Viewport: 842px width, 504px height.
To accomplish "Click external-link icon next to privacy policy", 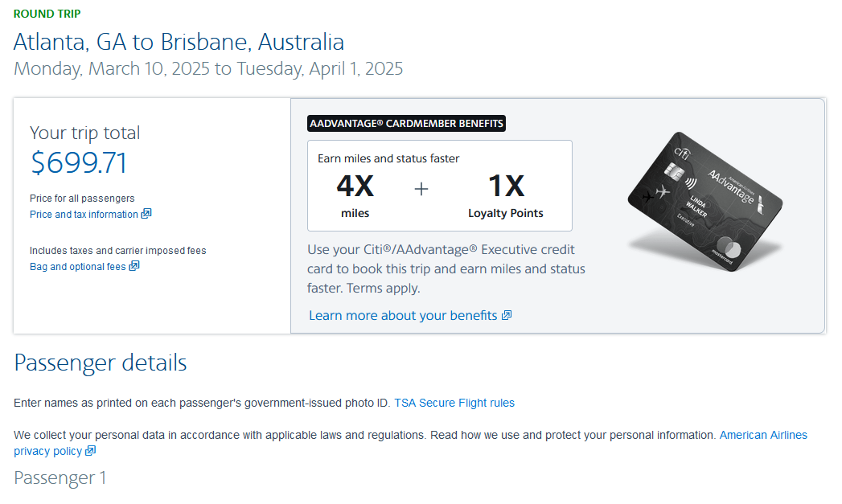I will 91,451.
